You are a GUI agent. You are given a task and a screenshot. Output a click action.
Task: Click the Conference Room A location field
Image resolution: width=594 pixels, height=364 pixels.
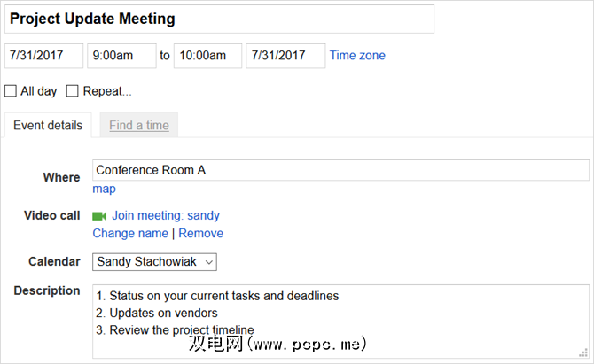[x=340, y=170]
